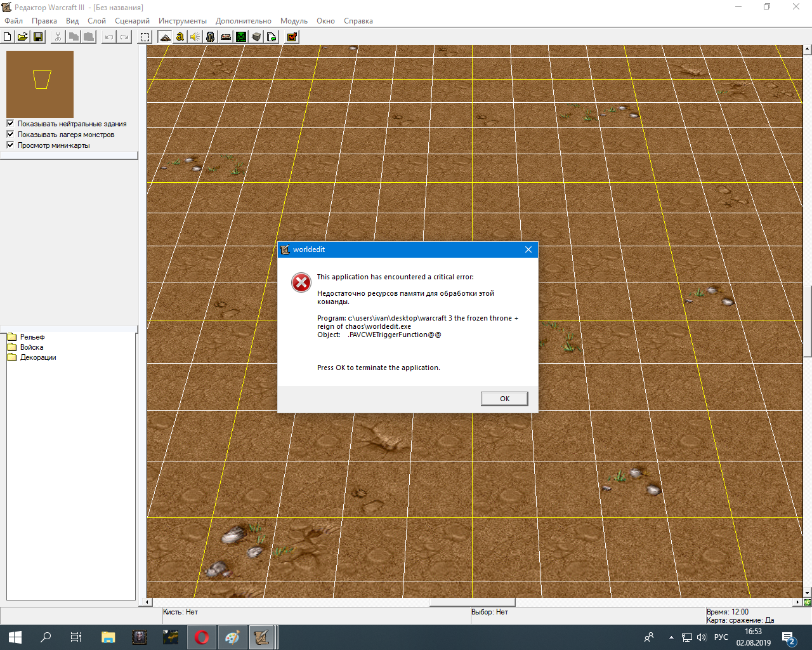Click the Redo arrow icon

coord(124,37)
